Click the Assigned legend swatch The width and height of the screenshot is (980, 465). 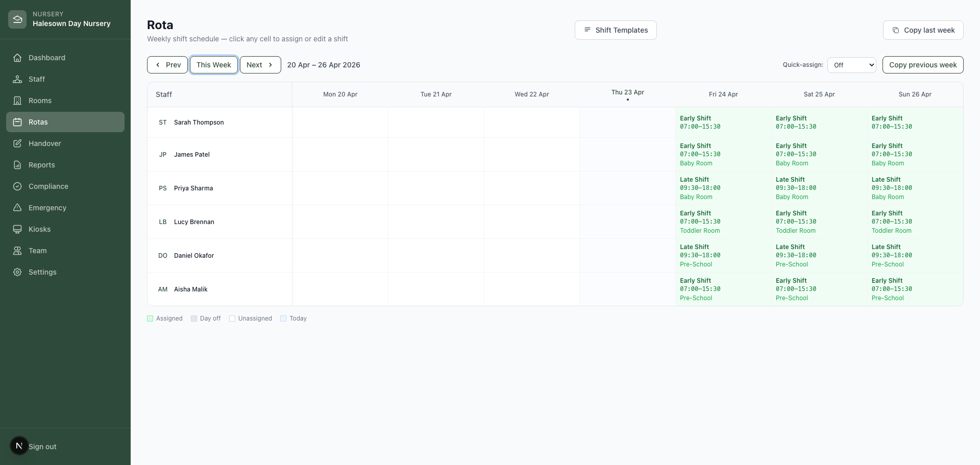(150, 319)
